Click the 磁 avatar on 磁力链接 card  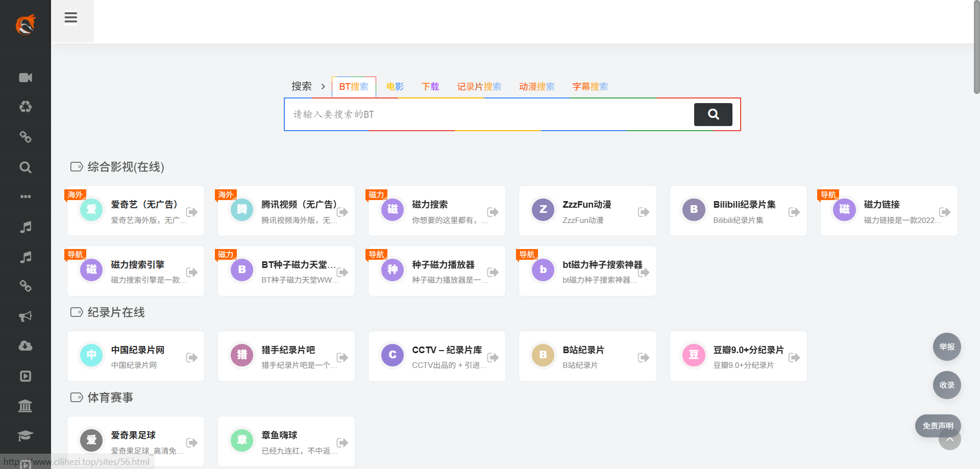pos(844,209)
